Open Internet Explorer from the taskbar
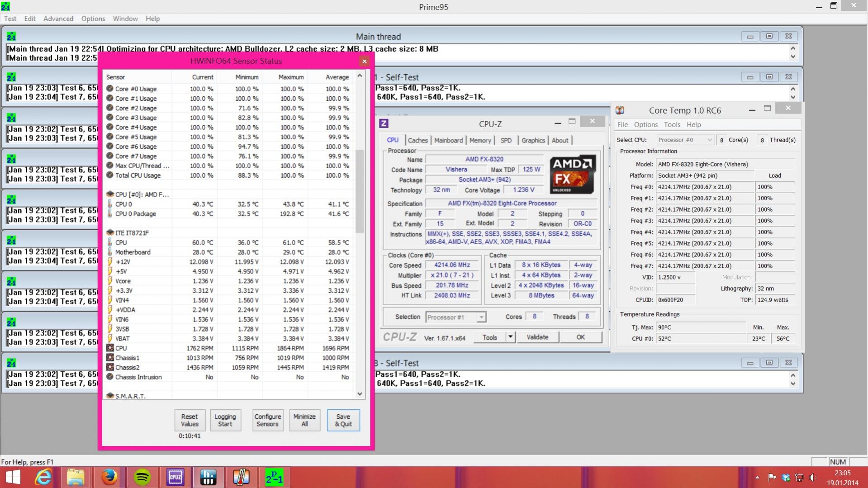The image size is (868, 488). [43, 477]
